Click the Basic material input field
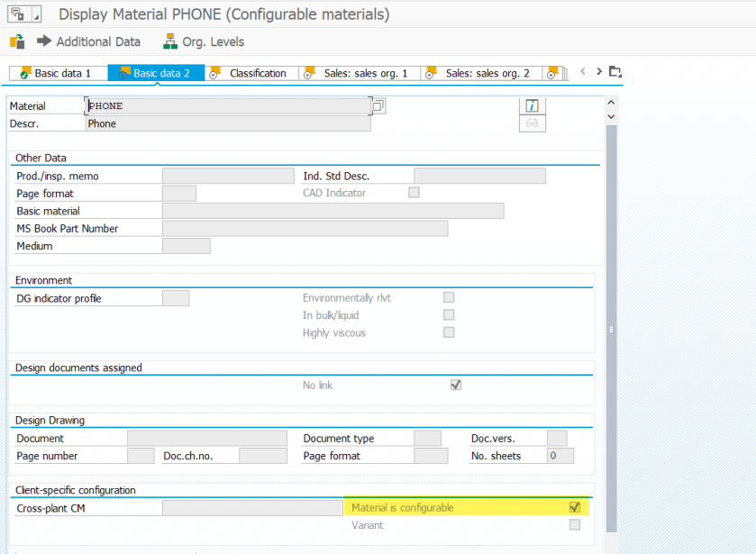Image resolution: width=756 pixels, height=554 pixels. pyautogui.click(x=332, y=211)
